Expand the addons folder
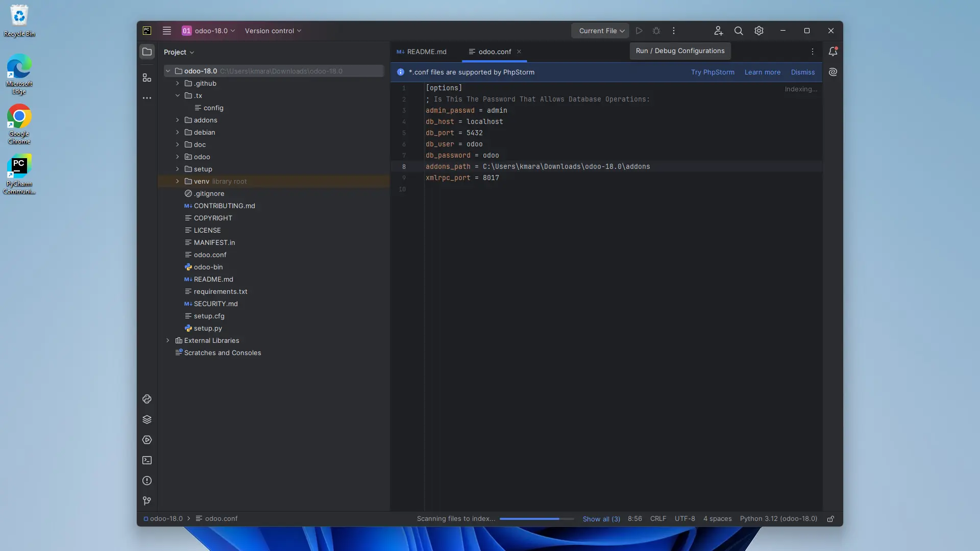 tap(178, 120)
